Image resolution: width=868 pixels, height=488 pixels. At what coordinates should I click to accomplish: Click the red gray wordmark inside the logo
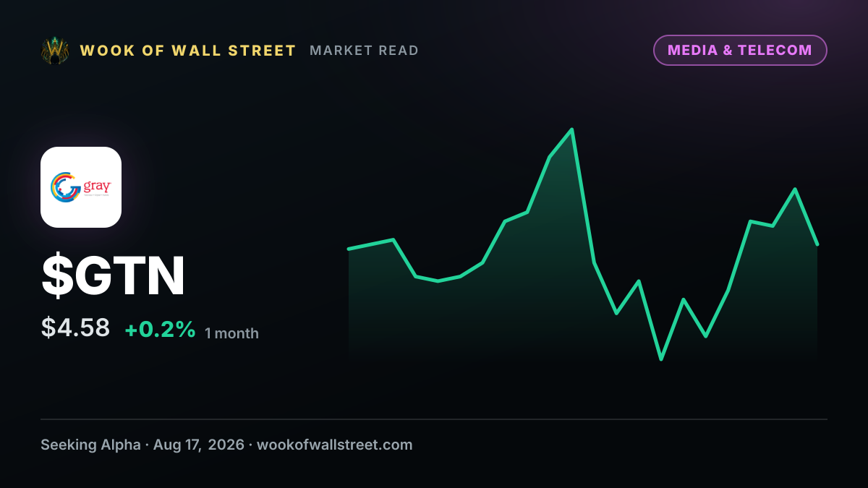tap(97, 185)
